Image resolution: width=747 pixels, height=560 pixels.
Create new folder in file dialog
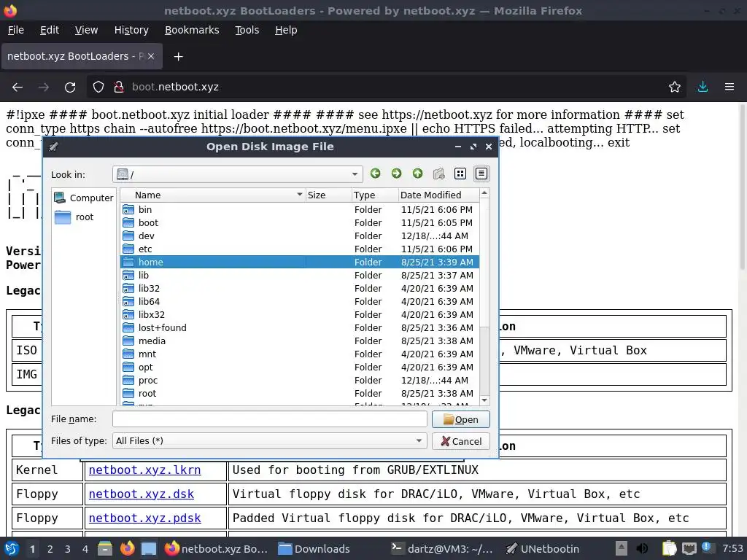(x=438, y=174)
